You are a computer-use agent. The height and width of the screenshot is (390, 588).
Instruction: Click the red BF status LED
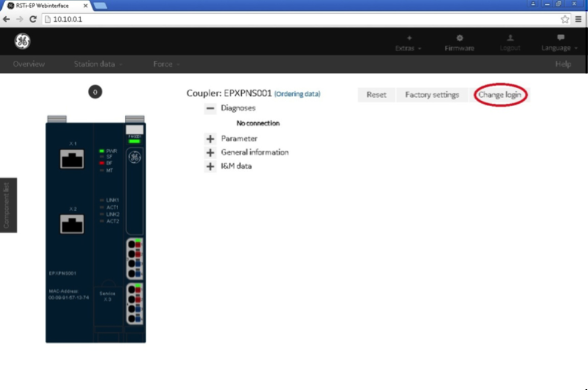tap(102, 163)
